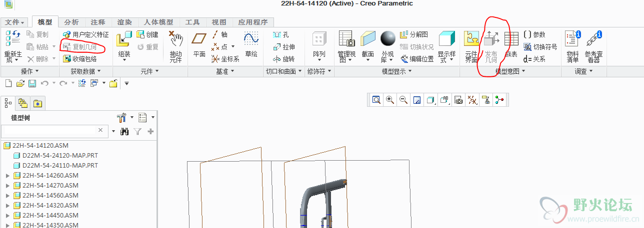This screenshot has width=644, height=228.
Task: Click the 参数 (Parameters) button
Action: tap(534, 34)
